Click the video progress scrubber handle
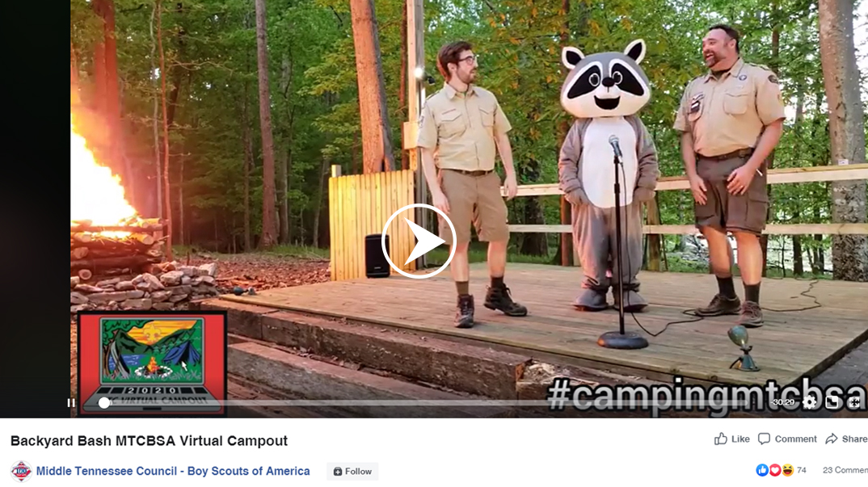The image size is (868, 487). [x=104, y=403]
